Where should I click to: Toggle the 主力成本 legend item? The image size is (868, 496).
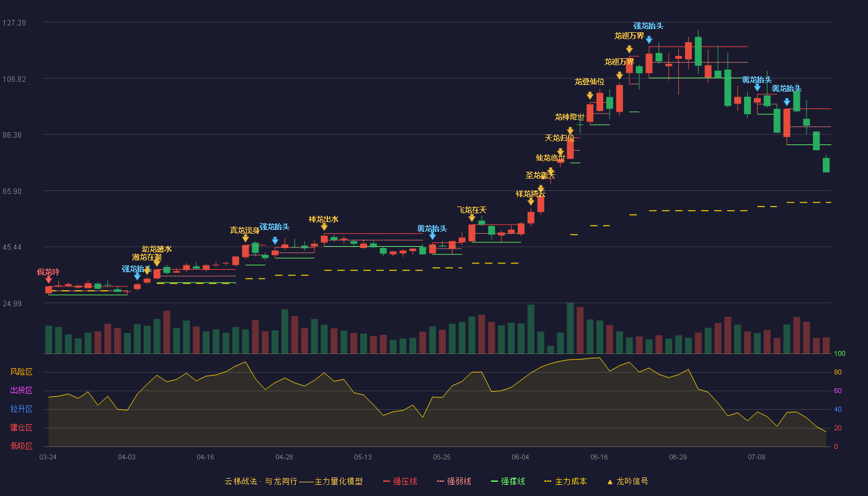coord(565,481)
